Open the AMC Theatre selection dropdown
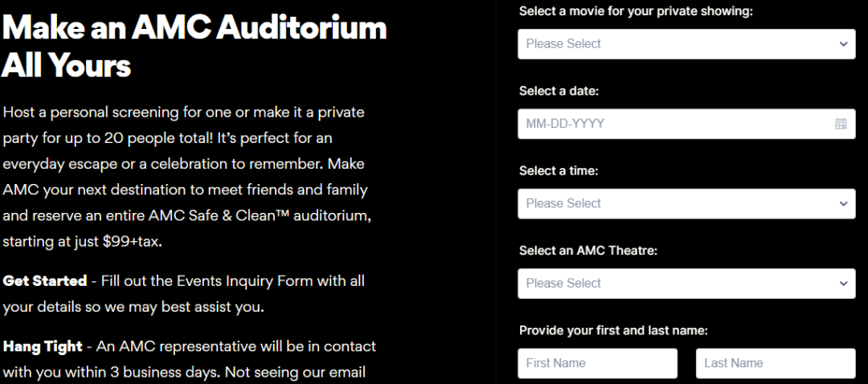This screenshot has height=384, width=868. tap(686, 283)
